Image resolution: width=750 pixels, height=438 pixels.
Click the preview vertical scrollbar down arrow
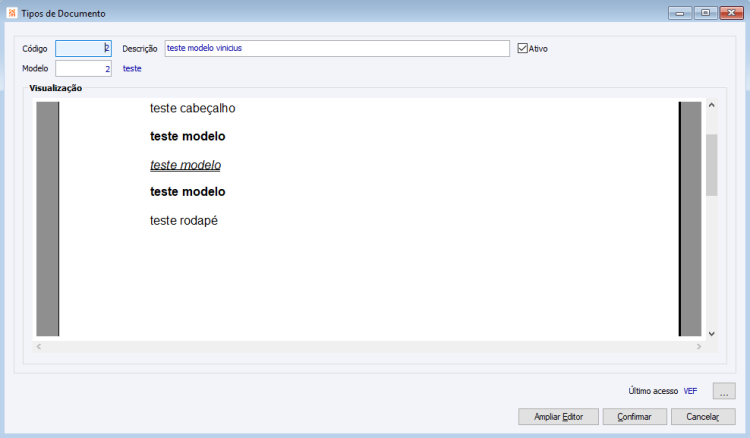711,334
